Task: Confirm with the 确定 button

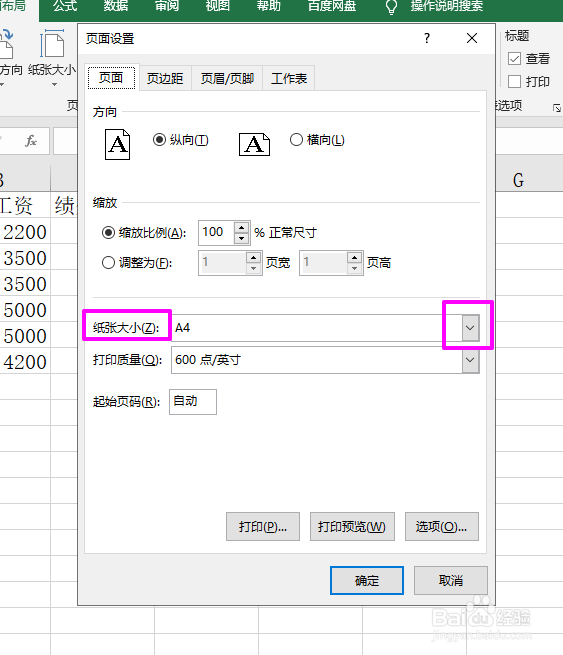Action: click(x=367, y=580)
